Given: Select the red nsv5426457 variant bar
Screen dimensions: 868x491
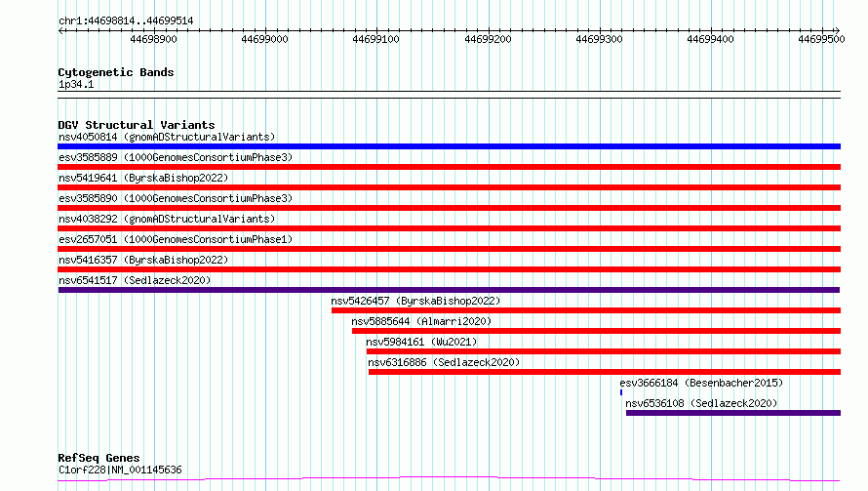Looking at the screenshot, I should pyautogui.click(x=586, y=310).
